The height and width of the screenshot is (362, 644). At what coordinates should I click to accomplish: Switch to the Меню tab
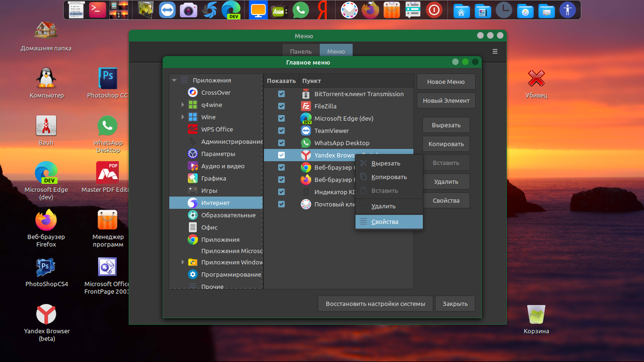336,51
